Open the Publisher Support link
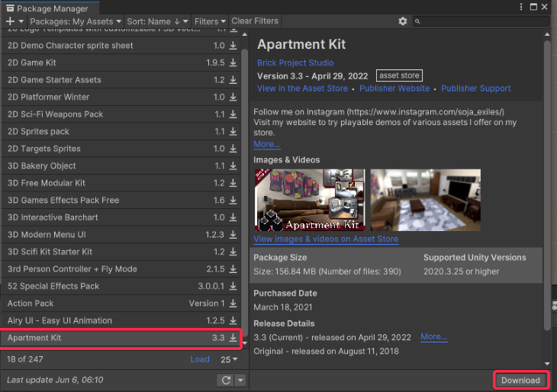The image size is (557, 392). pyautogui.click(x=476, y=88)
